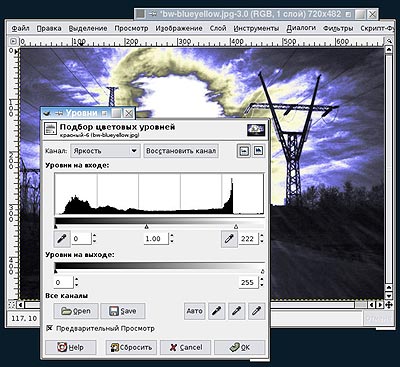Click the Сбросить button
Viewport: 400px width, 367px height.
tap(131, 347)
